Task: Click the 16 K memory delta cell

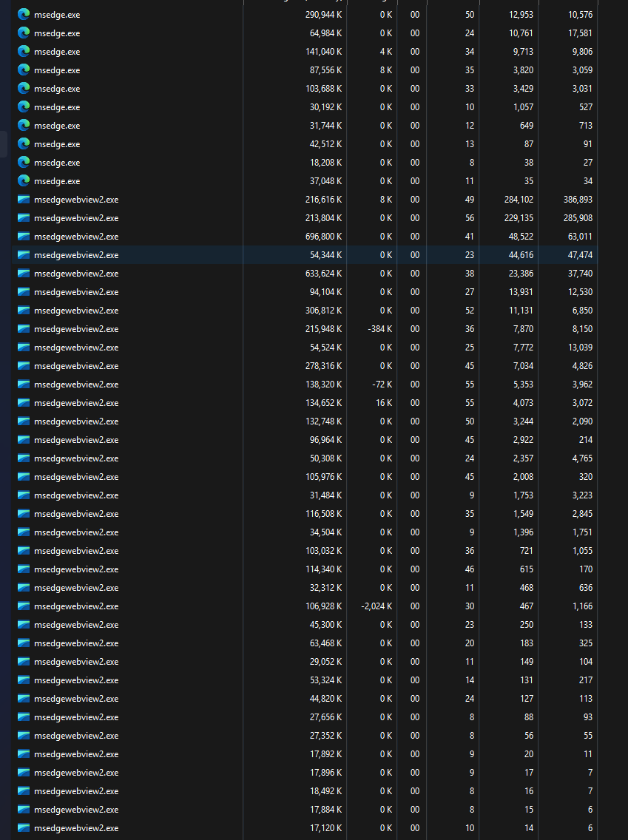Action: tap(384, 402)
